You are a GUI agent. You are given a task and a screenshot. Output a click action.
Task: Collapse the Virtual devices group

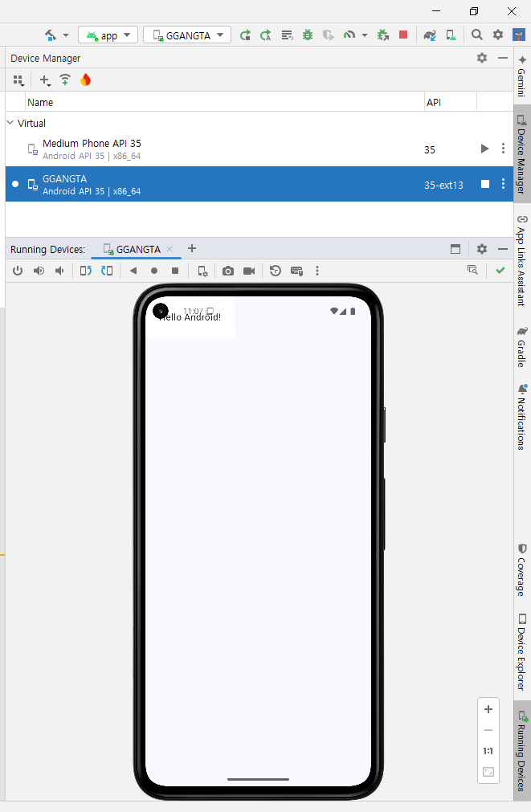click(10, 123)
